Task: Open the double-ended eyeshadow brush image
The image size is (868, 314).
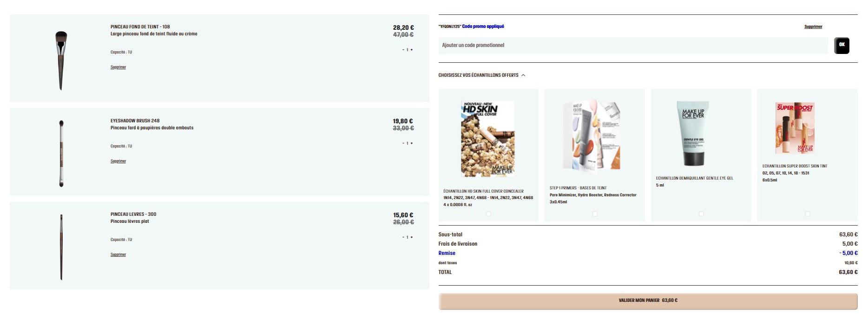Action: [61, 154]
